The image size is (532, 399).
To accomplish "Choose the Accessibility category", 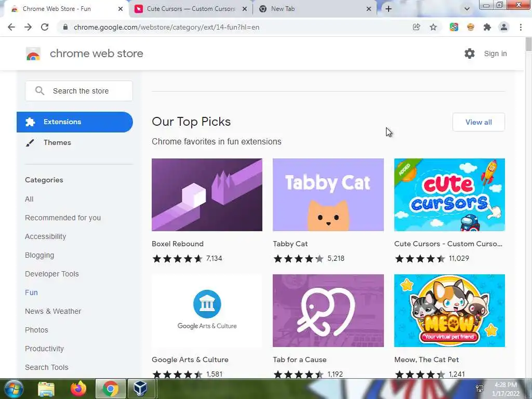I will (x=46, y=236).
